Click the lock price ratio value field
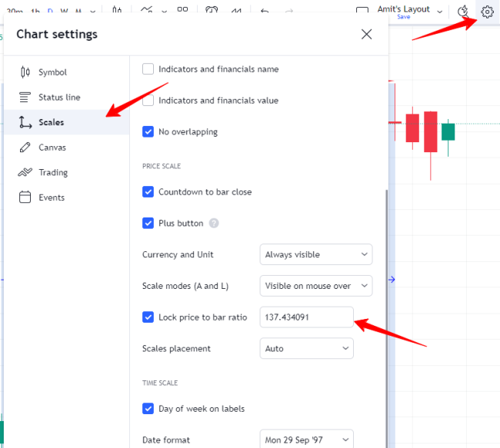 tap(306, 317)
